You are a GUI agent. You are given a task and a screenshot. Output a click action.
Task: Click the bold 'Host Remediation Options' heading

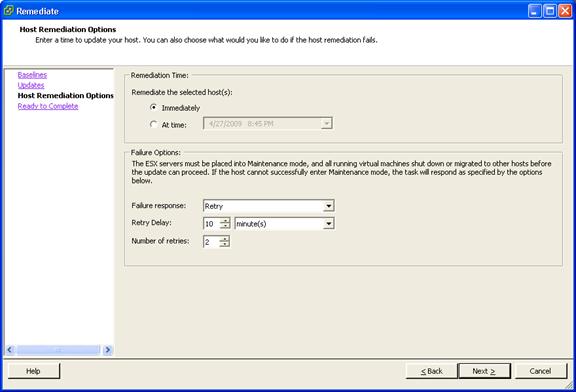68,29
